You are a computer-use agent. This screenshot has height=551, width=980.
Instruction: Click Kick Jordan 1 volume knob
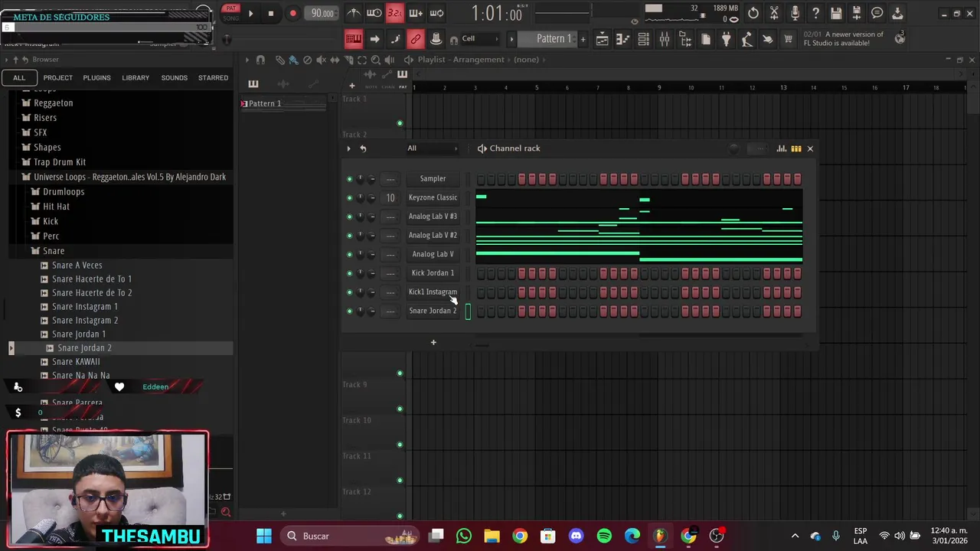(372, 273)
